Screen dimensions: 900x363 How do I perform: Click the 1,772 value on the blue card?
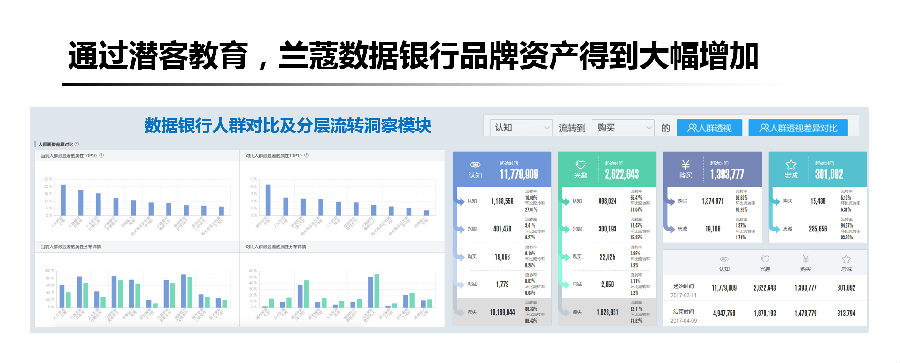click(501, 284)
